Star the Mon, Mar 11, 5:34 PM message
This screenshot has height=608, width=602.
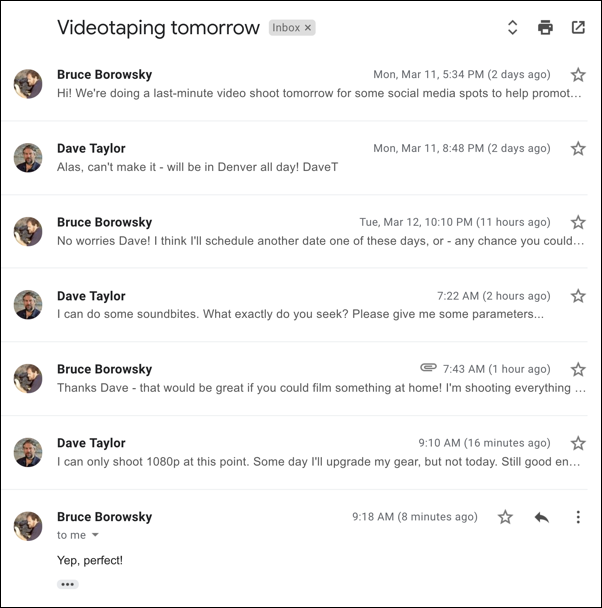[x=578, y=74]
